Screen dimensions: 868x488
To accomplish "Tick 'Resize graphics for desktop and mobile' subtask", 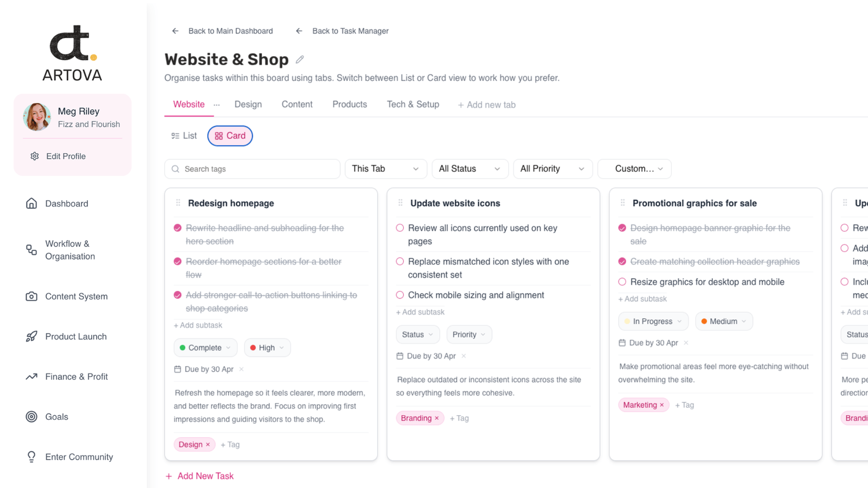I will coord(622,282).
